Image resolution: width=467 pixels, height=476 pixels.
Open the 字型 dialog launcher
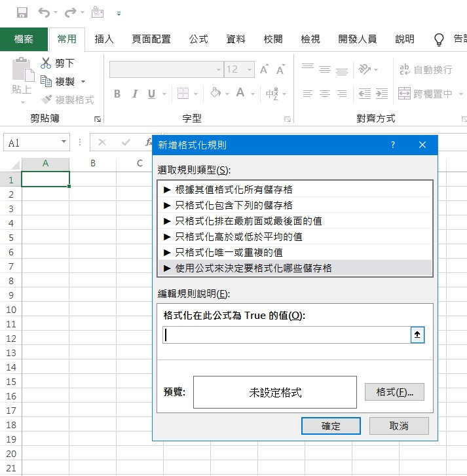pos(288,119)
